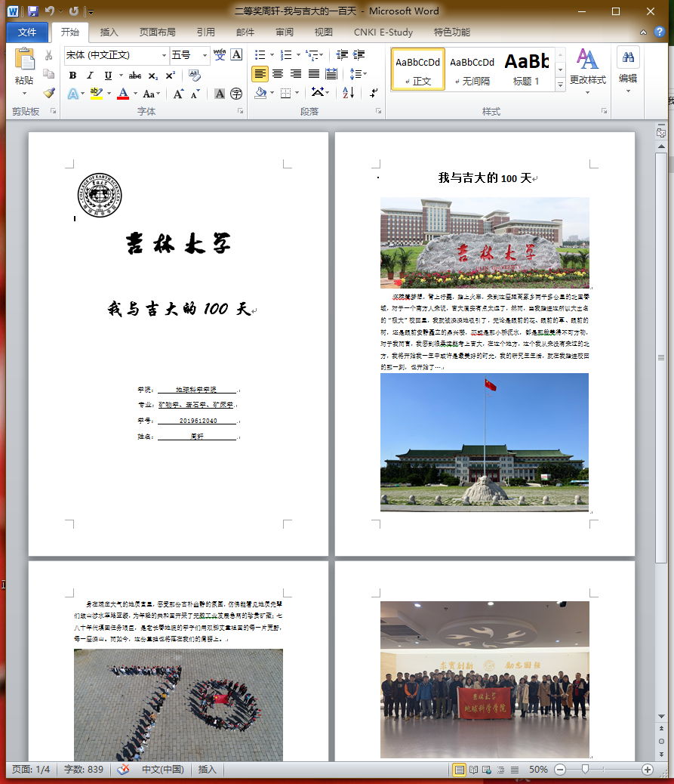The height and width of the screenshot is (784, 674).
Task: Click the Clear Formatting eraser icon
Action: click(195, 76)
